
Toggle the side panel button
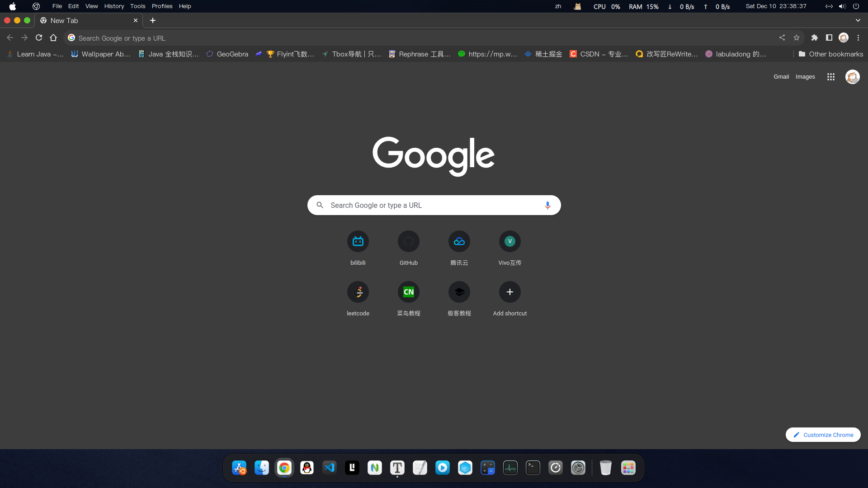coord(829,38)
